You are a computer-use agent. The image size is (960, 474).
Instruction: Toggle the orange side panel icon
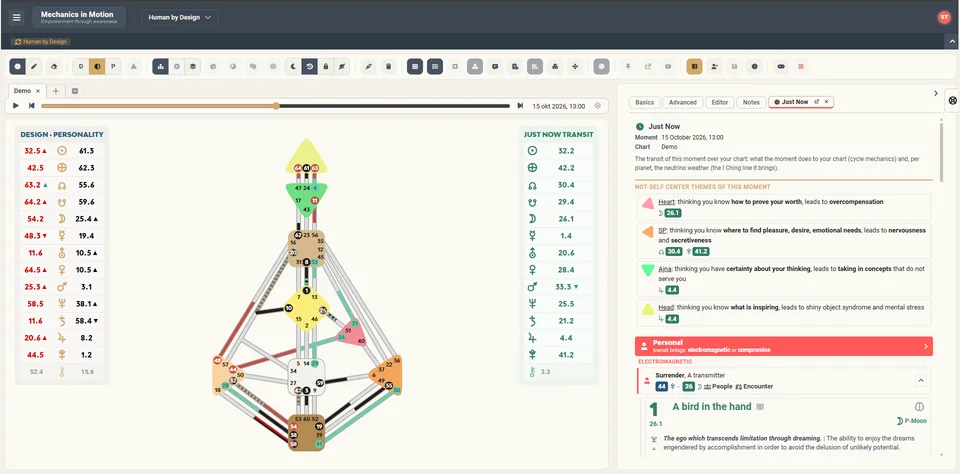694,66
